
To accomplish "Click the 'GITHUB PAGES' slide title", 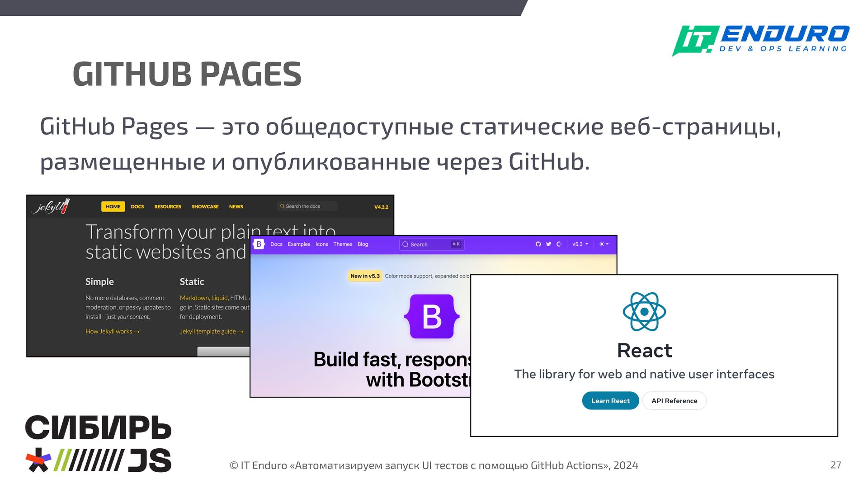I will (187, 74).
